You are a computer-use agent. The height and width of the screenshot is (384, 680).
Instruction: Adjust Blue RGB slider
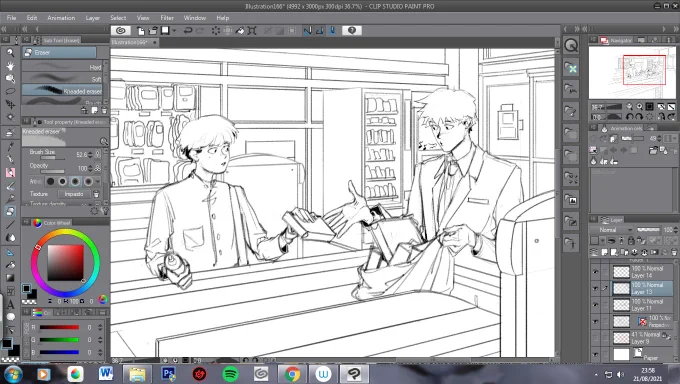(59, 352)
